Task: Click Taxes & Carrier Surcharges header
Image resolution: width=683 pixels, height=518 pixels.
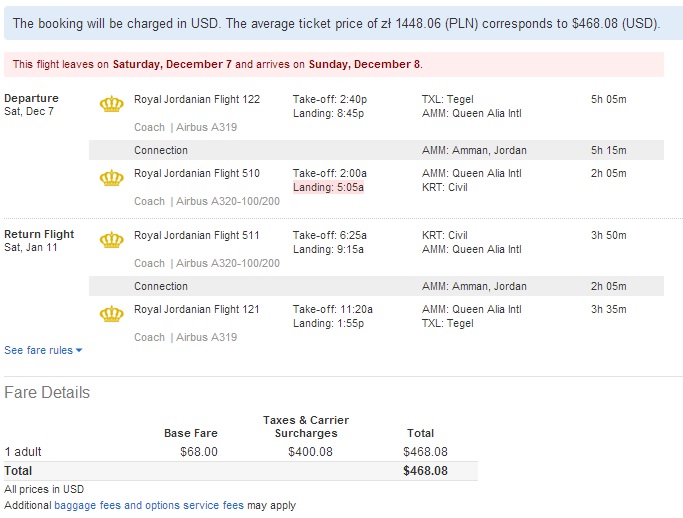Action: click(306, 427)
